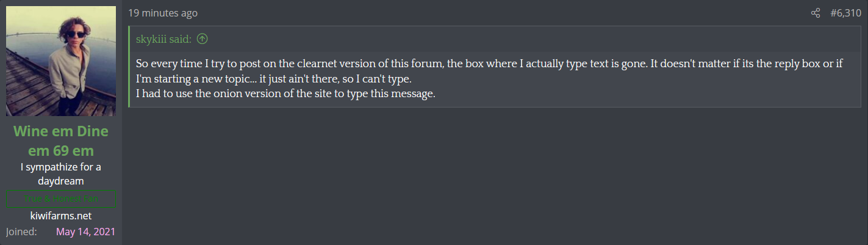Click the green left border of the quote block
Viewport: 868px width, 245px height.
coord(129,67)
